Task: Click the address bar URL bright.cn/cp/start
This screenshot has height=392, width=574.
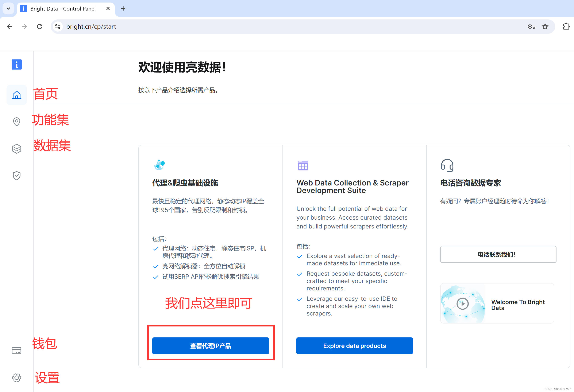Action: pyautogui.click(x=91, y=27)
